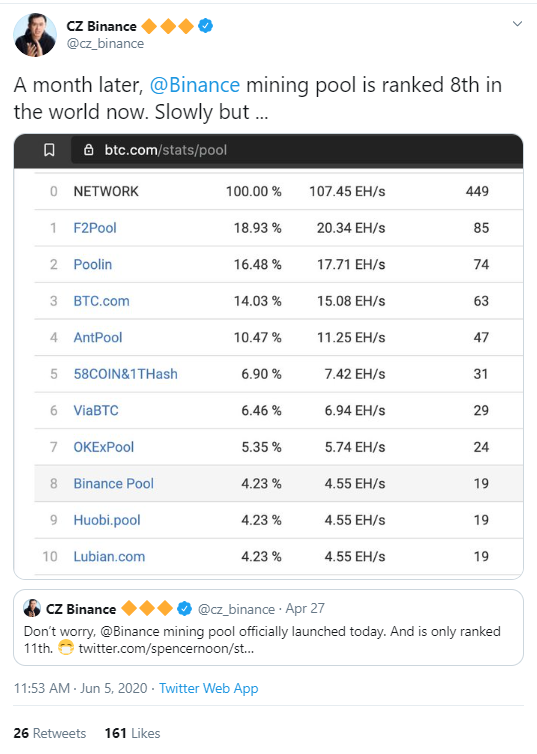Open the ViaBTC link
The image size is (537, 754).
pos(96,411)
